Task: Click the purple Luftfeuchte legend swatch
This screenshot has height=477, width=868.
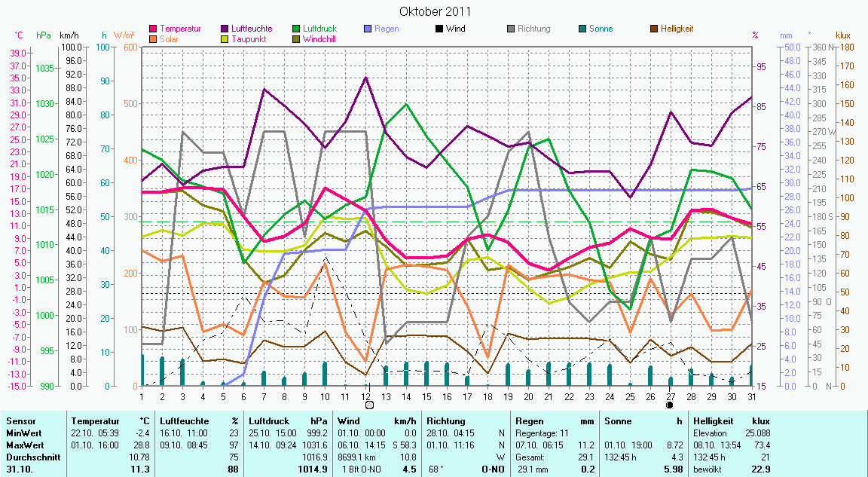Action: (225, 29)
